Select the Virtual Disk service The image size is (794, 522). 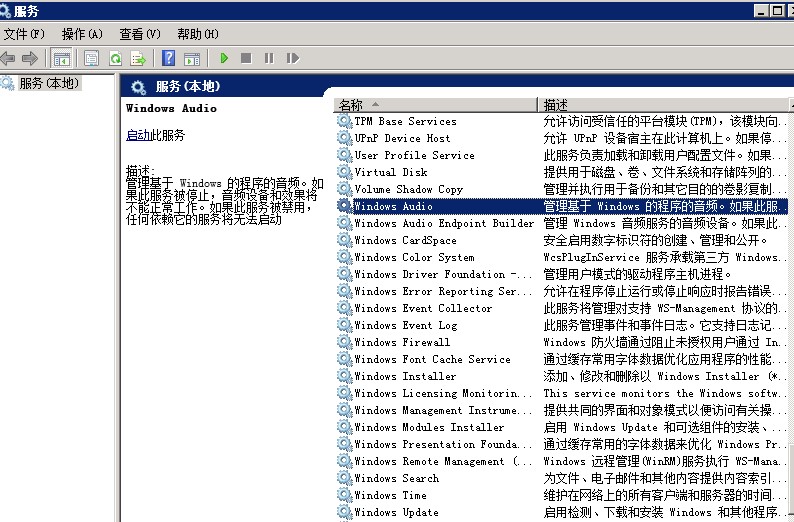pos(561,172)
